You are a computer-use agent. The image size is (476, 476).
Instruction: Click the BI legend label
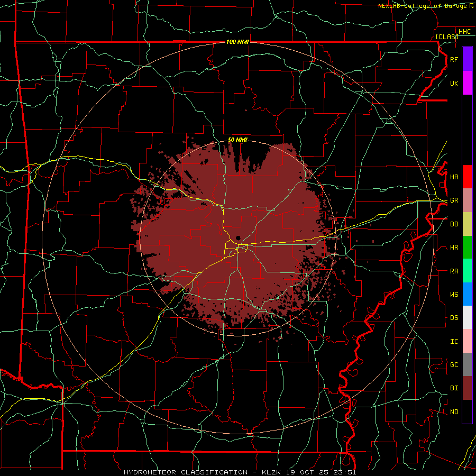point(454,388)
